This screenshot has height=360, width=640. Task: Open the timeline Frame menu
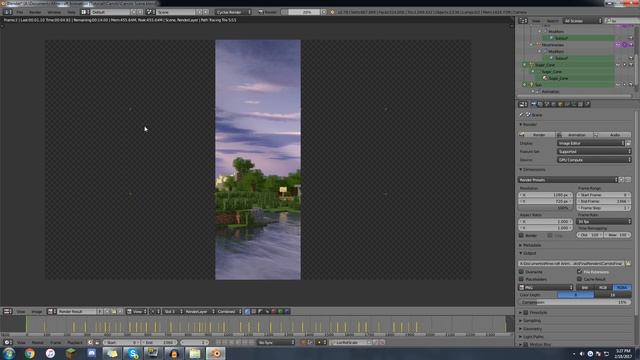[56, 342]
